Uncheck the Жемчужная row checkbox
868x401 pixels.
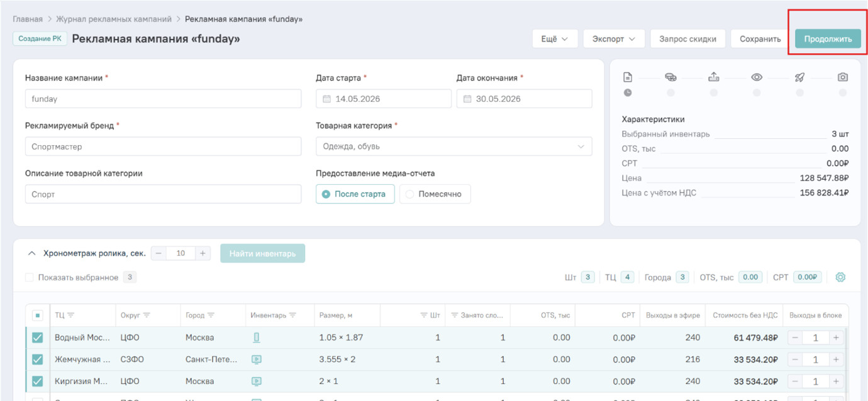point(37,360)
